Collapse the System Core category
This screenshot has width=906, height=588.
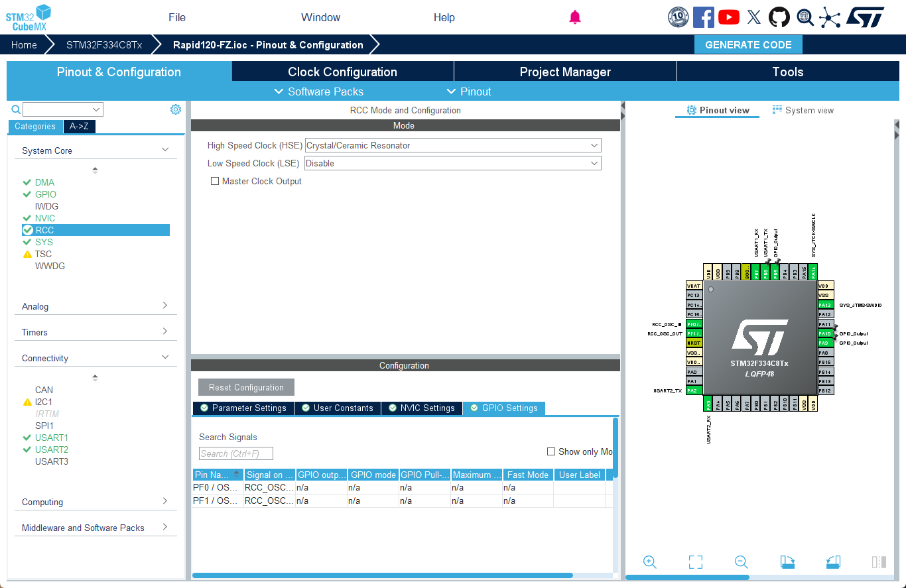pos(96,150)
